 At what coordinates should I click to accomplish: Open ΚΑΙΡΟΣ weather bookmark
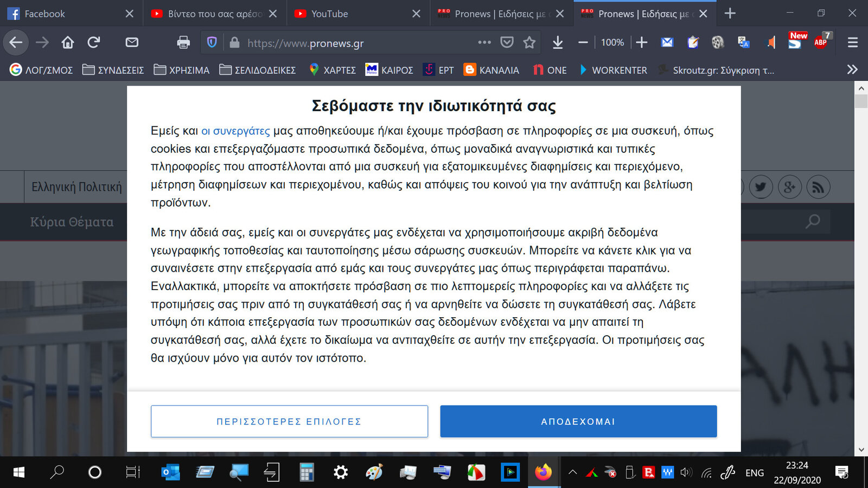[390, 70]
